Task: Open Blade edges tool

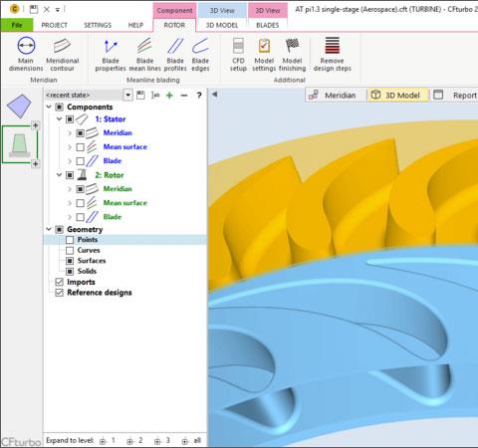Action: pyautogui.click(x=200, y=55)
